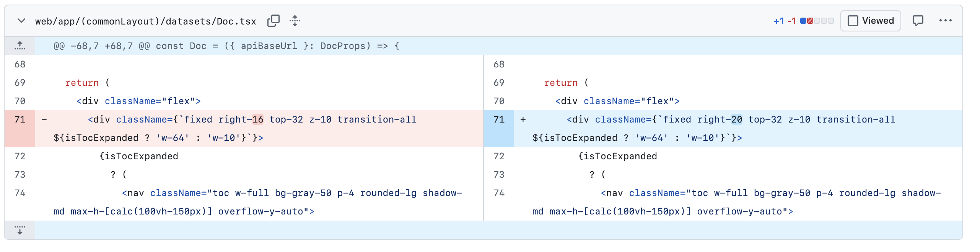Click the minus marker on removed line
The width and height of the screenshot is (980, 252).
click(44, 119)
